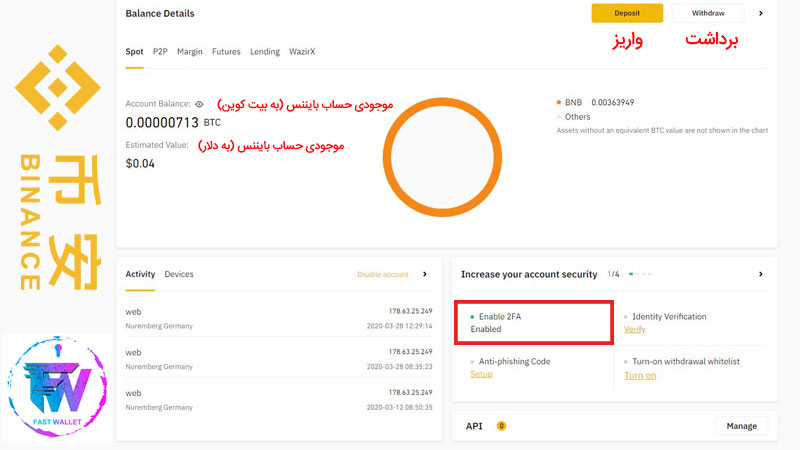Select the WazirX tab

(302, 52)
